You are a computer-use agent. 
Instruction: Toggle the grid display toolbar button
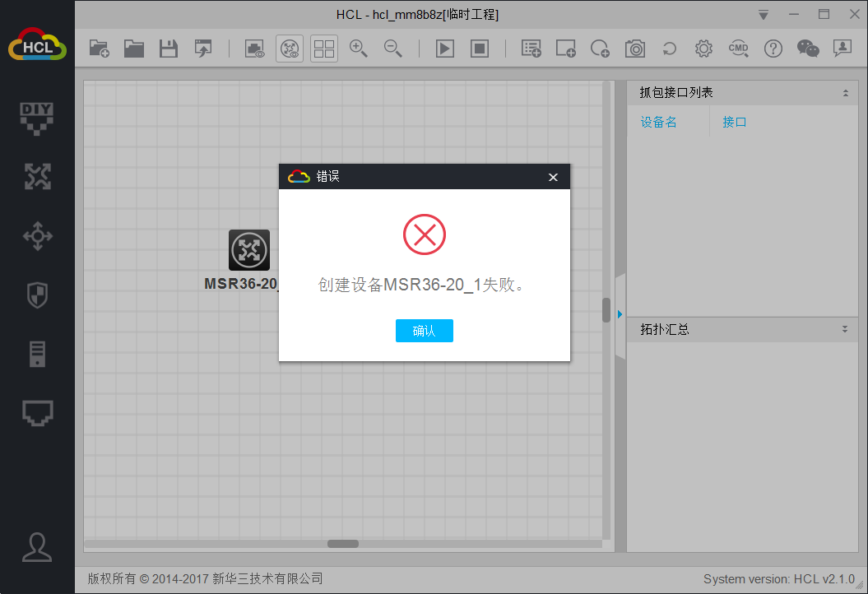tap(324, 49)
